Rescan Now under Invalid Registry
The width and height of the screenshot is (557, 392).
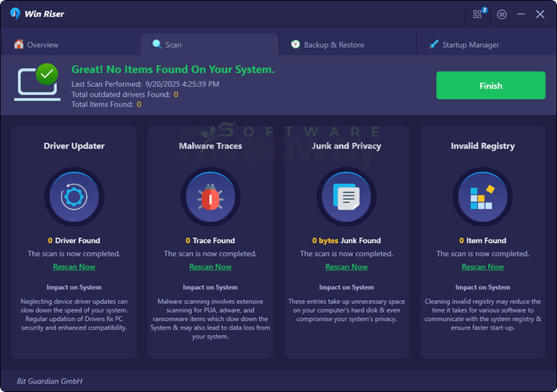(482, 267)
